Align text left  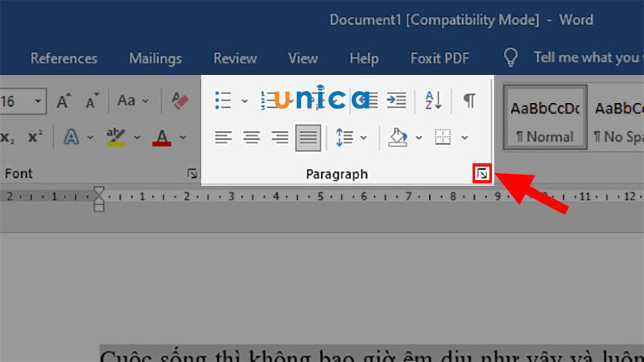click(x=224, y=137)
